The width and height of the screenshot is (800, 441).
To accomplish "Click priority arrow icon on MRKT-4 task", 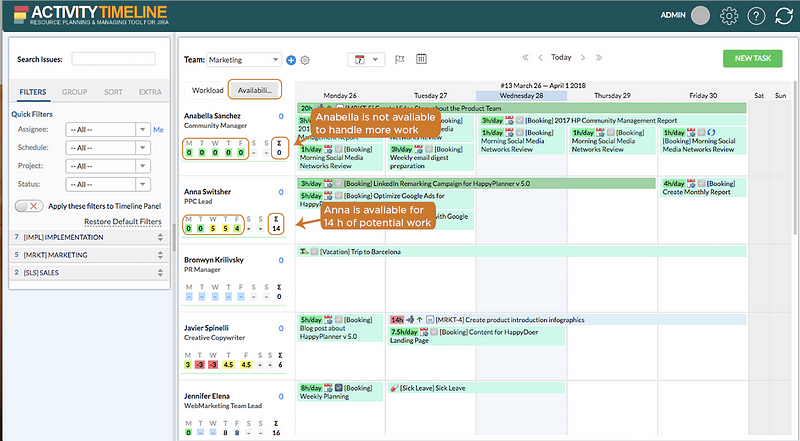I will 419,320.
